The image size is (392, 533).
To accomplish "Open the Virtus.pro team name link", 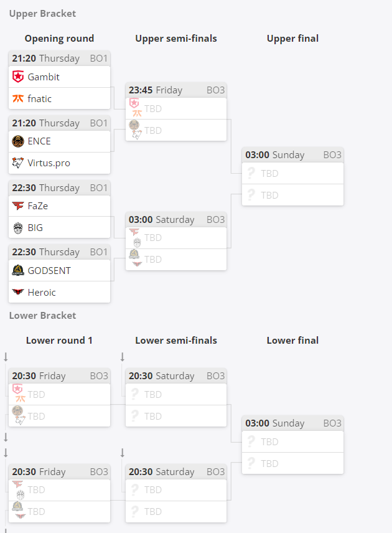I will click(x=49, y=163).
